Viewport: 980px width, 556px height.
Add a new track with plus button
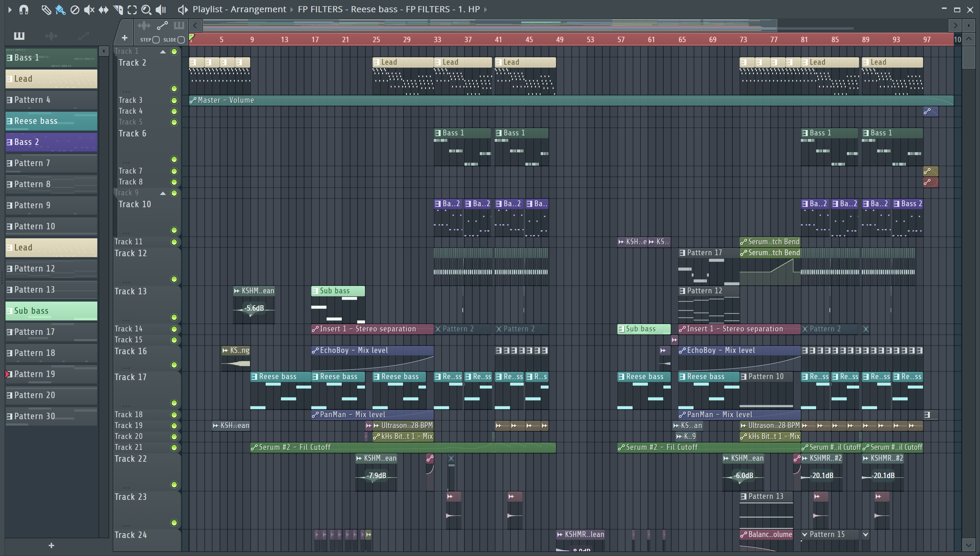point(125,38)
